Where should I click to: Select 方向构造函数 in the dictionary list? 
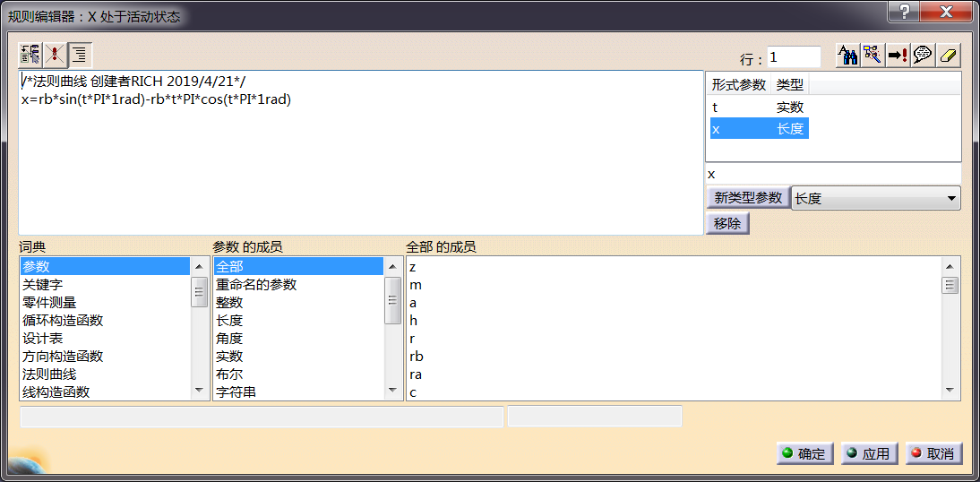(105, 357)
